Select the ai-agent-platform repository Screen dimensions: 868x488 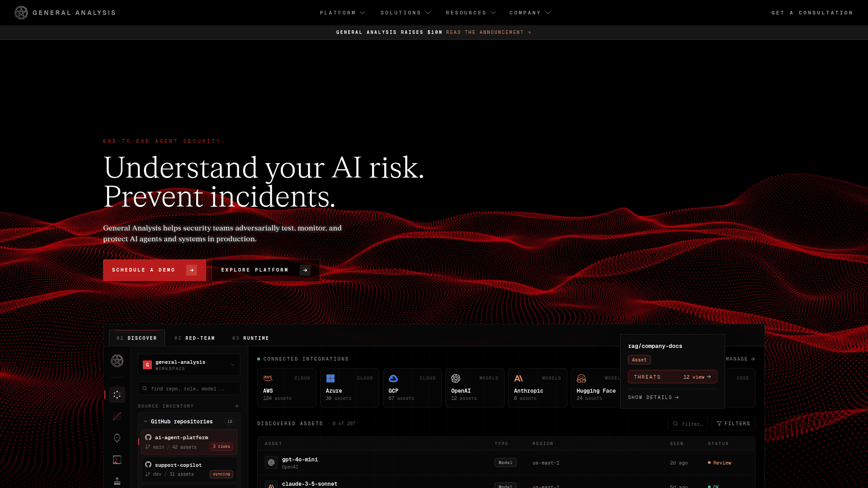point(189,442)
